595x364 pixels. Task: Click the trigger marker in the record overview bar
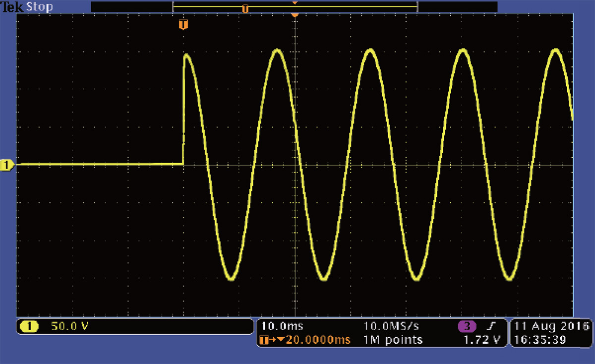coord(244,9)
